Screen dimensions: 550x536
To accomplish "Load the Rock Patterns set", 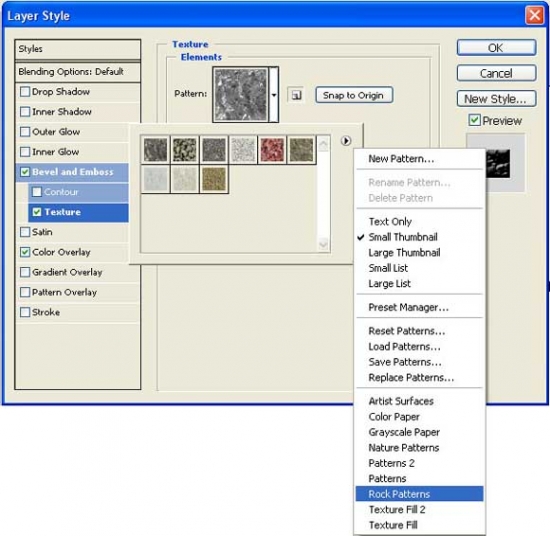I will point(420,494).
